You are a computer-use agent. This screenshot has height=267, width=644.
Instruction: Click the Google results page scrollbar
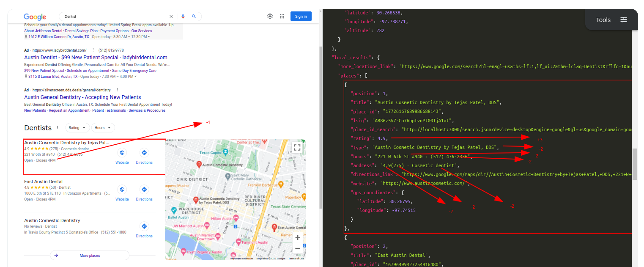click(x=320, y=127)
